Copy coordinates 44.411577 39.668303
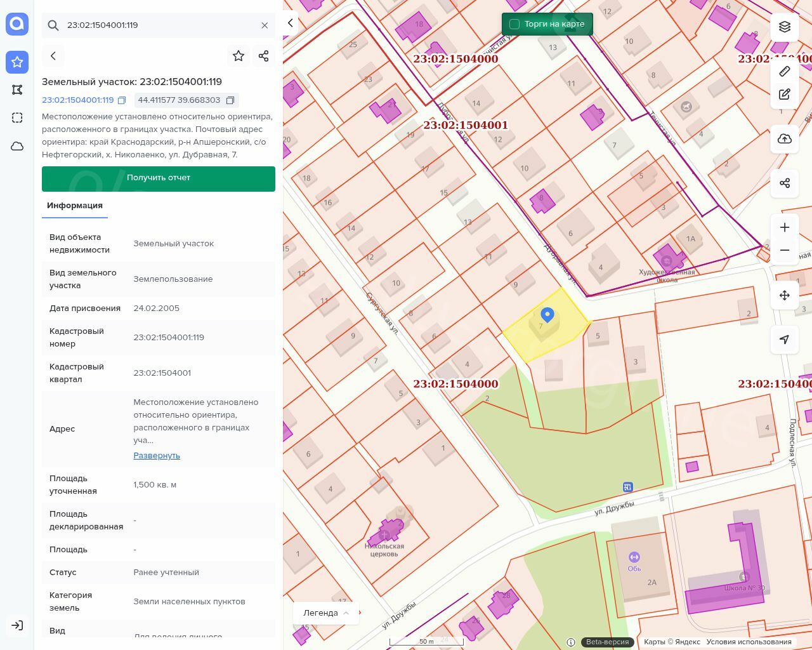This screenshot has width=812, height=650. tap(230, 100)
